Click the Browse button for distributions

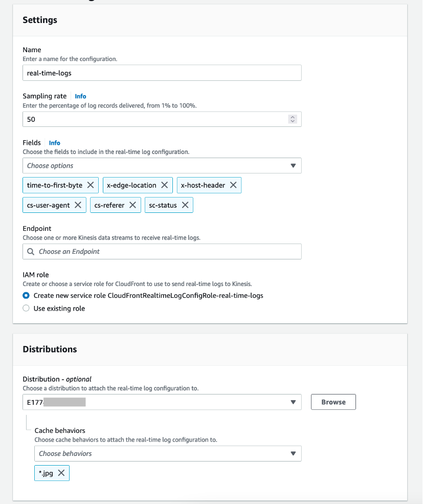333,402
